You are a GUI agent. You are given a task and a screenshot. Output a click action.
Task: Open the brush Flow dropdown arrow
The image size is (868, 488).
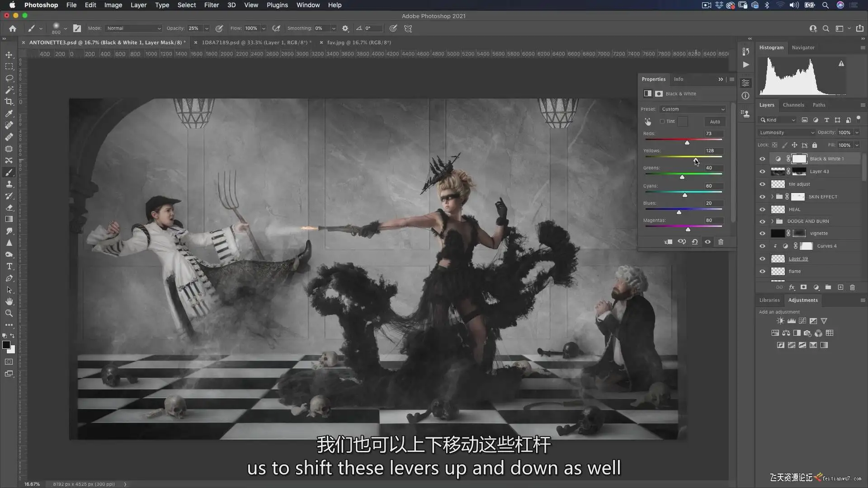[264, 28]
